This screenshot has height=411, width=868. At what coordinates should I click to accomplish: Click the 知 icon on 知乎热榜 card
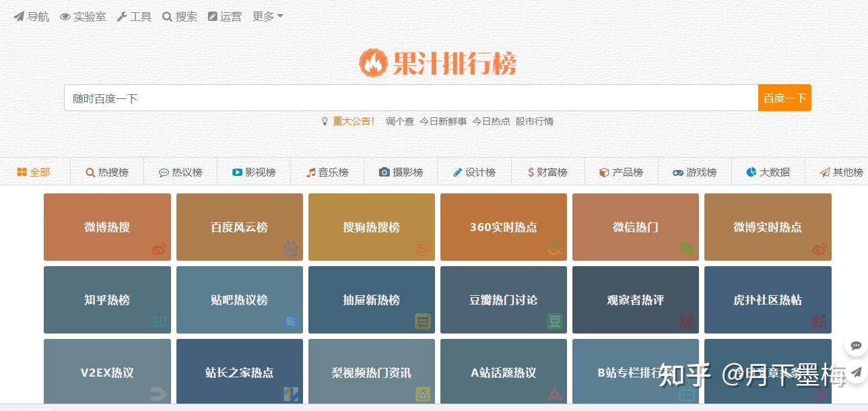[159, 321]
